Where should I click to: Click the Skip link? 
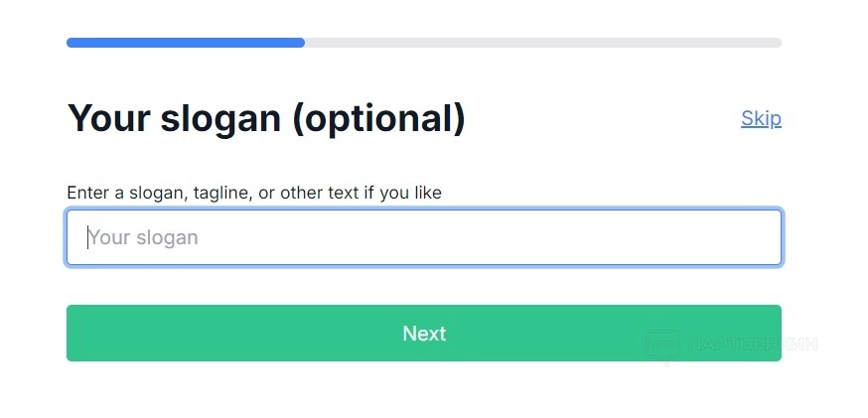761,118
